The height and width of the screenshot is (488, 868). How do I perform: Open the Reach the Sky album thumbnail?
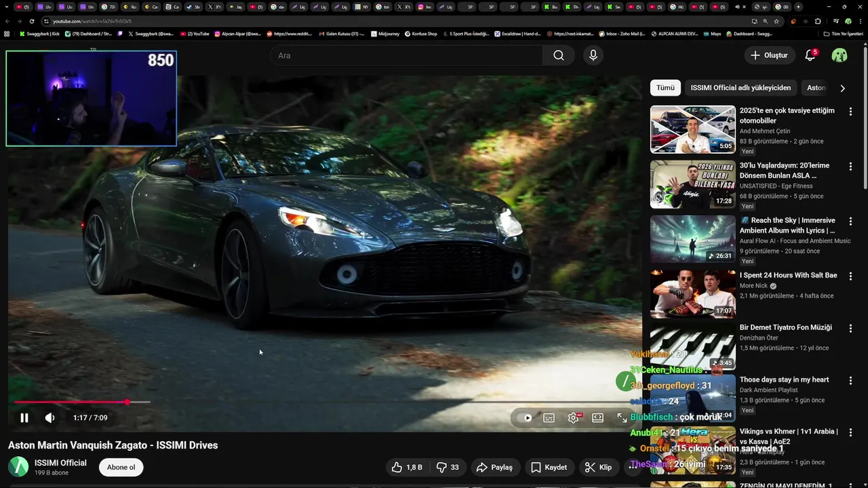[x=693, y=239]
